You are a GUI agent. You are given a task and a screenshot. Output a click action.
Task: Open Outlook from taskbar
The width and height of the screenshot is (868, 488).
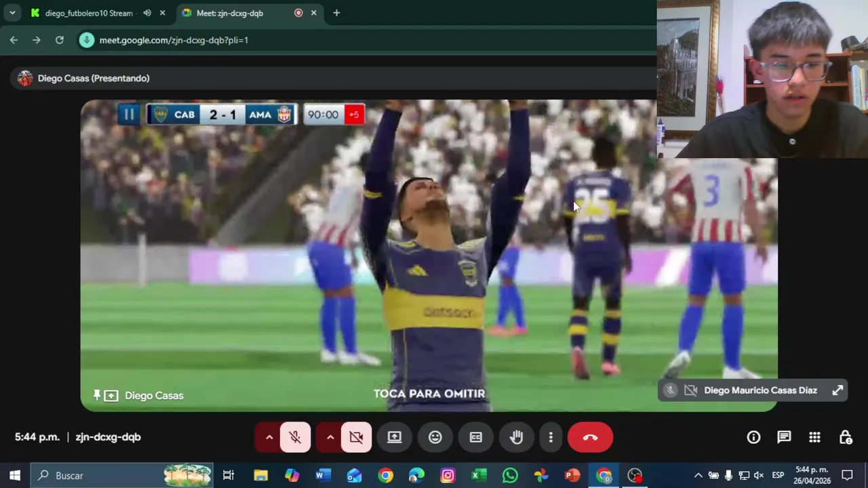click(x=354, y=475)
